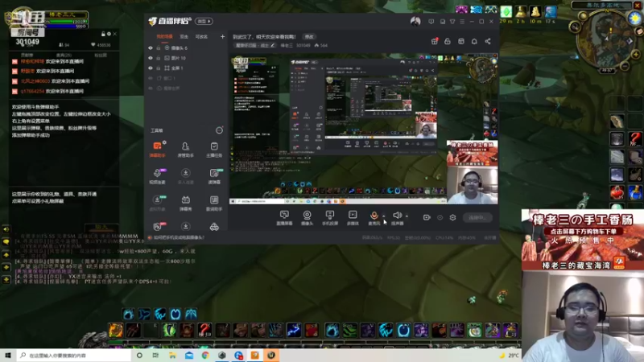Click the record video icon in bottom bar
The image size is (644, 362).
pyautogui.click(x=427, y=217)
